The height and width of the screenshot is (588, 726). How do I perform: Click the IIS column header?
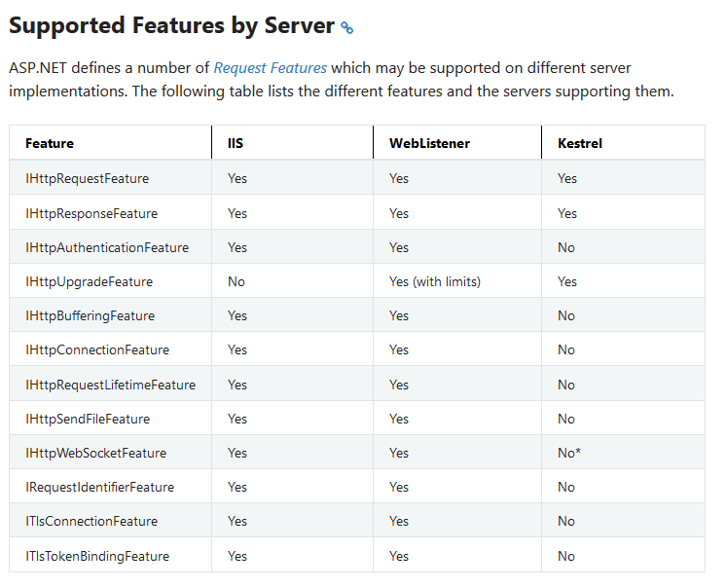tap(236, 143)
